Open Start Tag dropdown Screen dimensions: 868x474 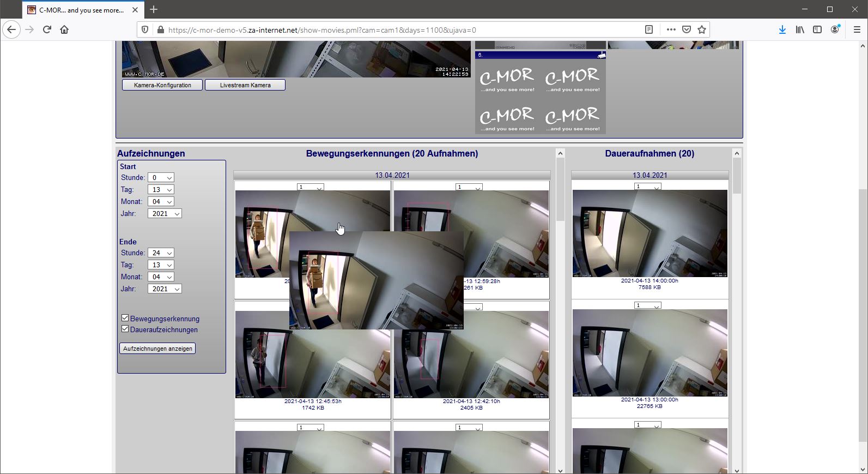tap(161, 190)
